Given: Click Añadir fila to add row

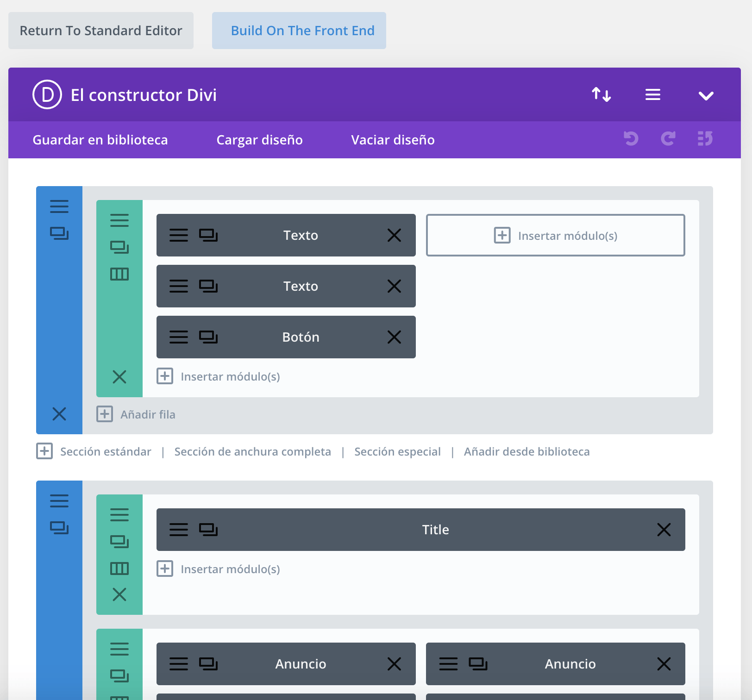Looking at the screenshot, I should 147,414.
